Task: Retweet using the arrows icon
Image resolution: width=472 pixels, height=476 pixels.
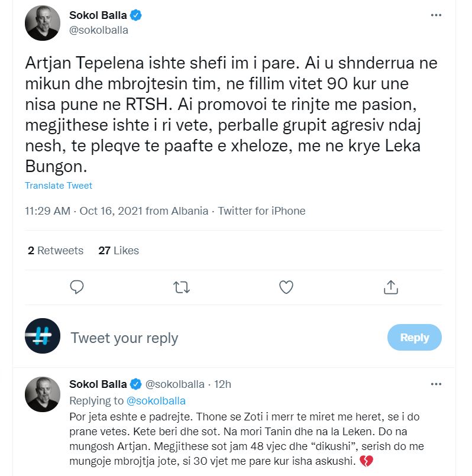Action: tap(182, 287)
